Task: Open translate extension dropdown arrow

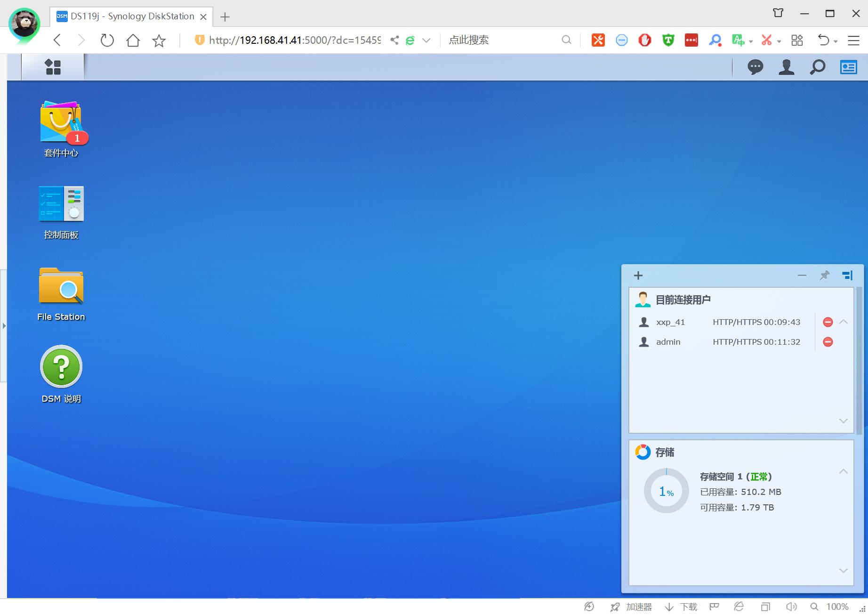Action: coord(750,41)
